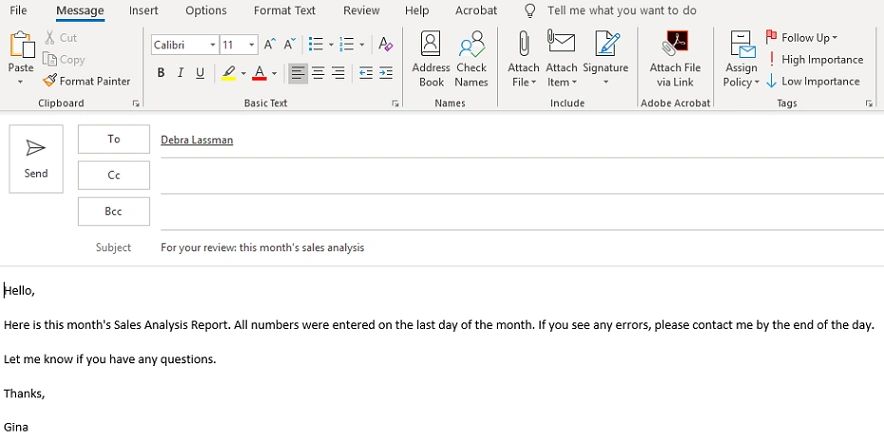Screen dimensions: 884x441
Task: Click the Send email button
Action: pos(36,158)
